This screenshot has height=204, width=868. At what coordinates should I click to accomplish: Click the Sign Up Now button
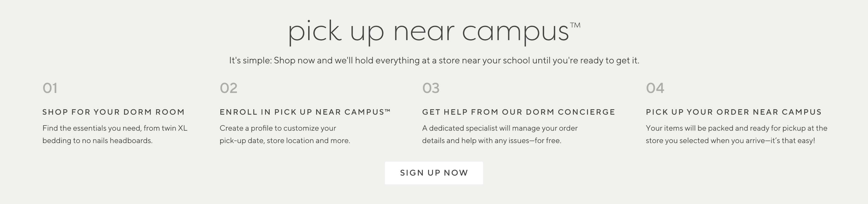[434, 173]
